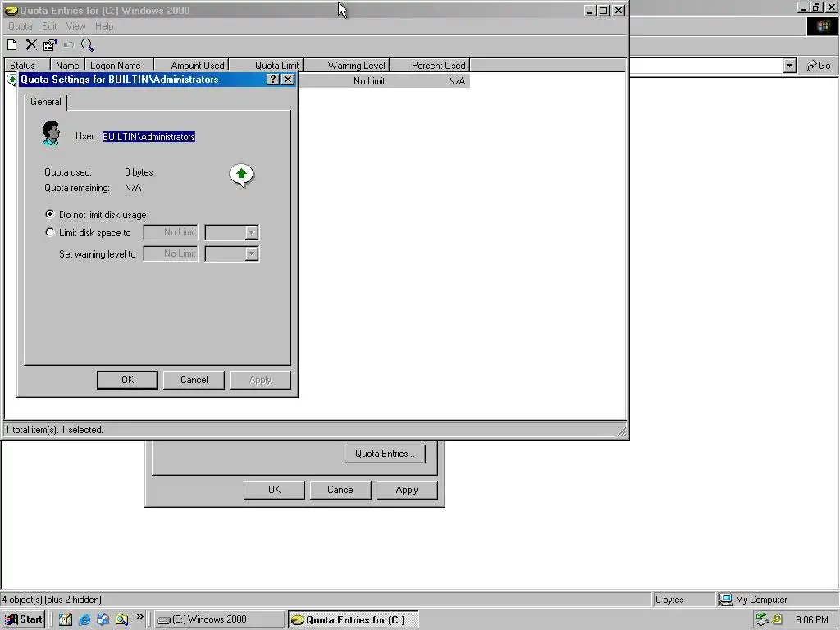Screen dimensions: 840x630
Task: Click OK in Quota Settings dialog
Action: (x=127, y=380)
